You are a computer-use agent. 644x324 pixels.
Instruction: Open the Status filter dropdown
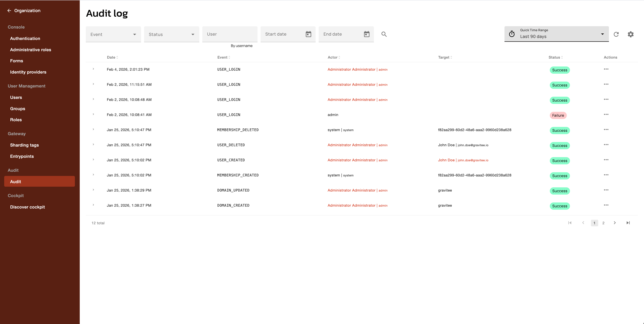(172, 34)
